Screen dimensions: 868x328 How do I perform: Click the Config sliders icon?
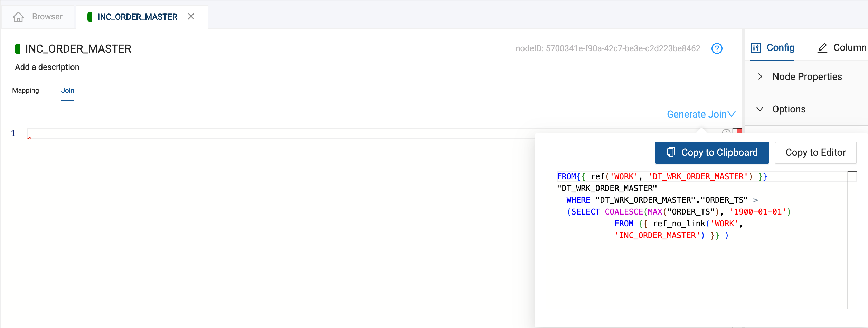pos(756,48)
